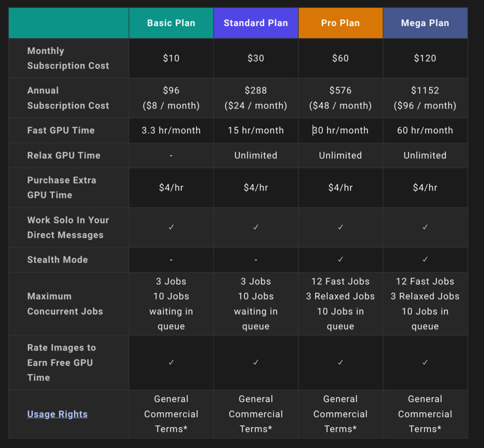The width and height of the screenshot is (484, 448).
Task: Click Work Solo checkmark for Pro Plan
Action: tap(340, 227)
